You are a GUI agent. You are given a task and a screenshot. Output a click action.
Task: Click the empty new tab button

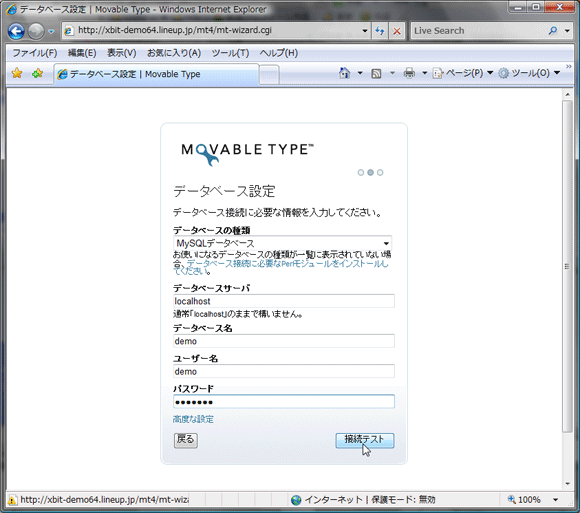coord(269,74)
